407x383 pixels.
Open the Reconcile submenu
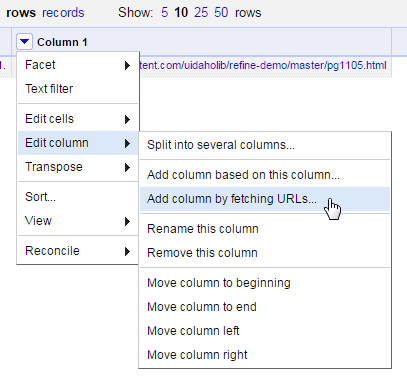78,251
